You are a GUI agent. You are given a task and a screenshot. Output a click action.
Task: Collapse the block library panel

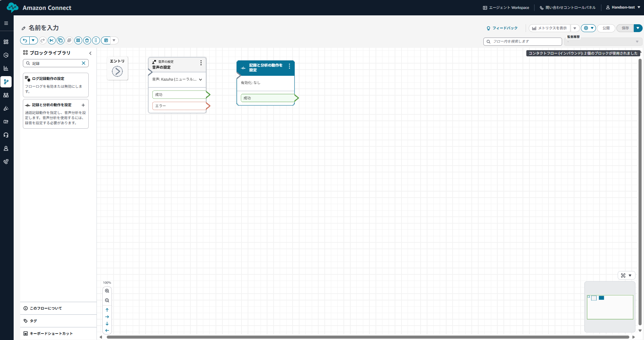tap(90, 53)
